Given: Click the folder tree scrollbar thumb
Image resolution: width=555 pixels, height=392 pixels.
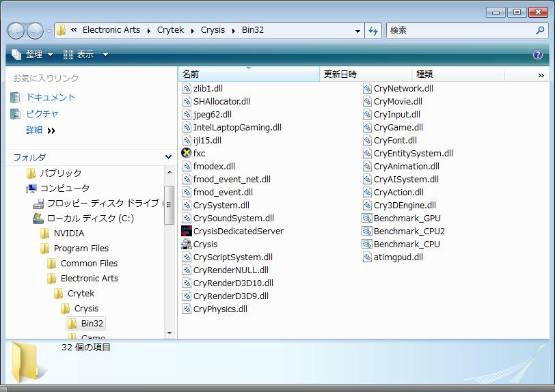Looking at the screenshot, I should (170, 205).
